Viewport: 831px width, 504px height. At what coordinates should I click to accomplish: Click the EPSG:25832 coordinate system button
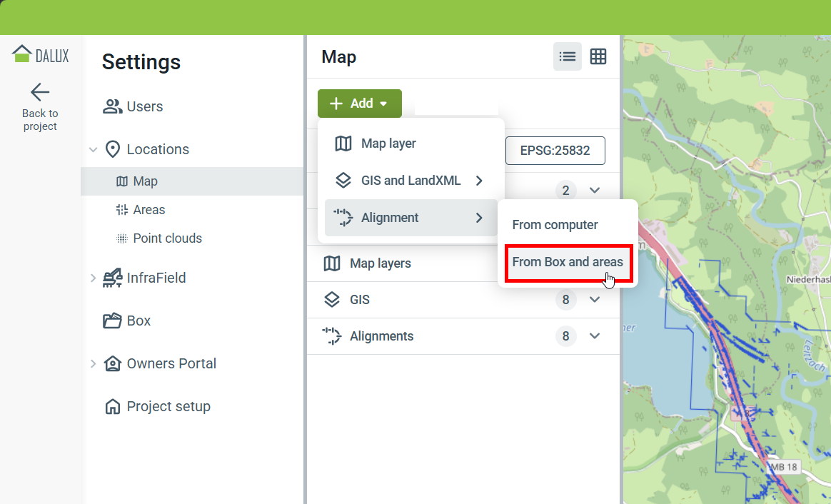tap(555, 151)
